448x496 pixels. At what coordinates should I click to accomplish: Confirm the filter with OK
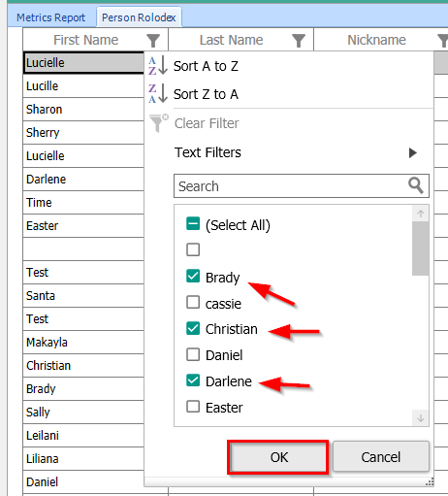pyautogui.click(x=278, y=457)
